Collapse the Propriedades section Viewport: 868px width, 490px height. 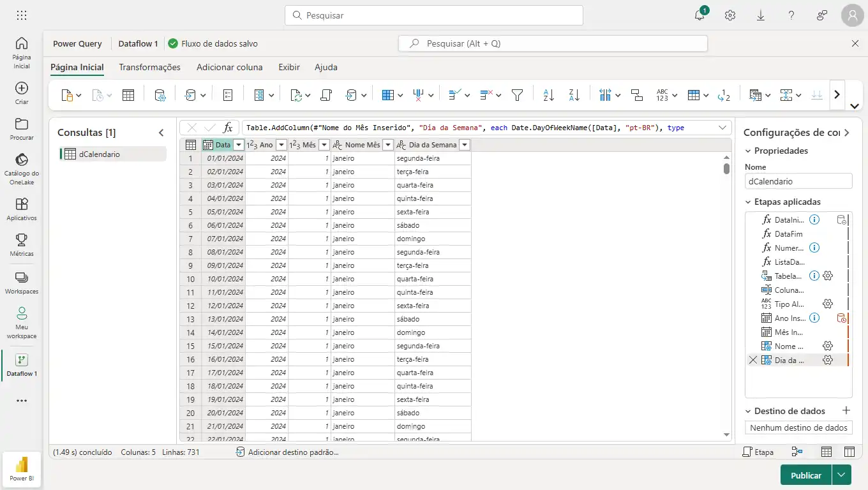749,151
